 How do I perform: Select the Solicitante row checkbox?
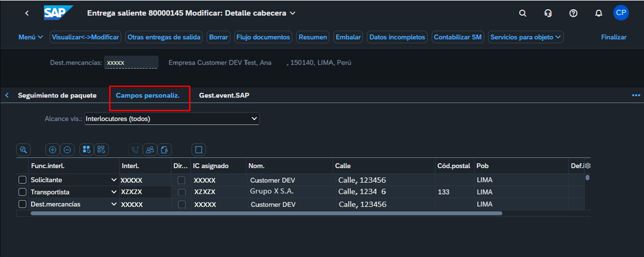pos(22,180)
